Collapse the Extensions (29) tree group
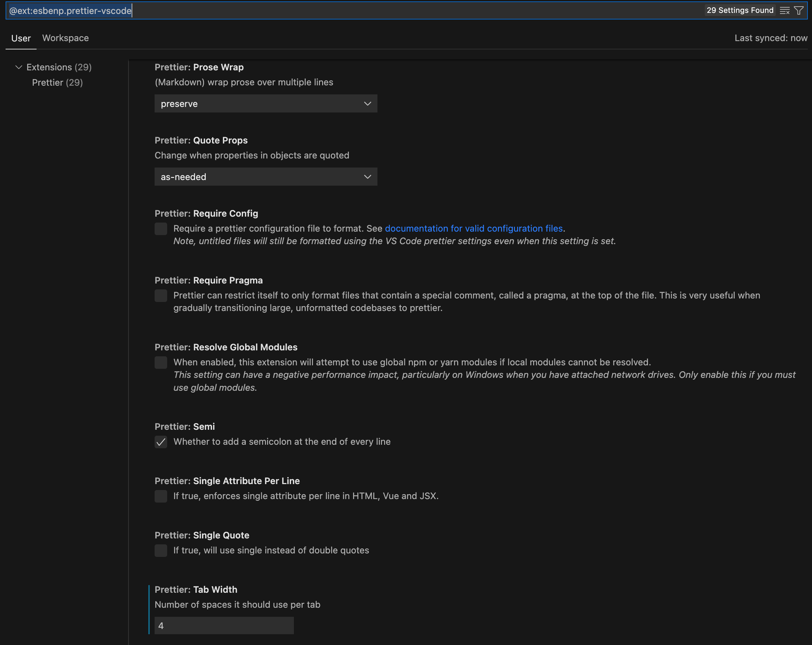 [x=18, y=67]
